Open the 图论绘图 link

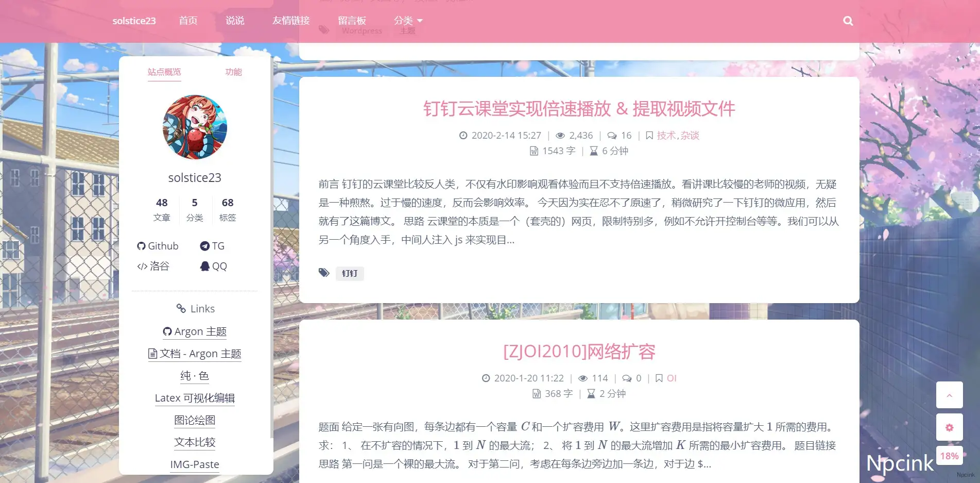tap(195, 420)
